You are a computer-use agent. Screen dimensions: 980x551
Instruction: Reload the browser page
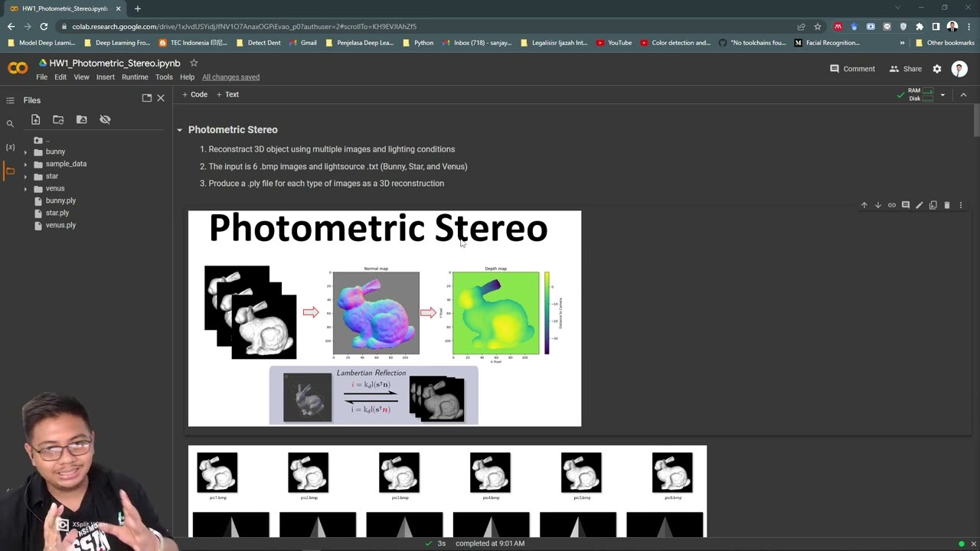coord(44,26)
